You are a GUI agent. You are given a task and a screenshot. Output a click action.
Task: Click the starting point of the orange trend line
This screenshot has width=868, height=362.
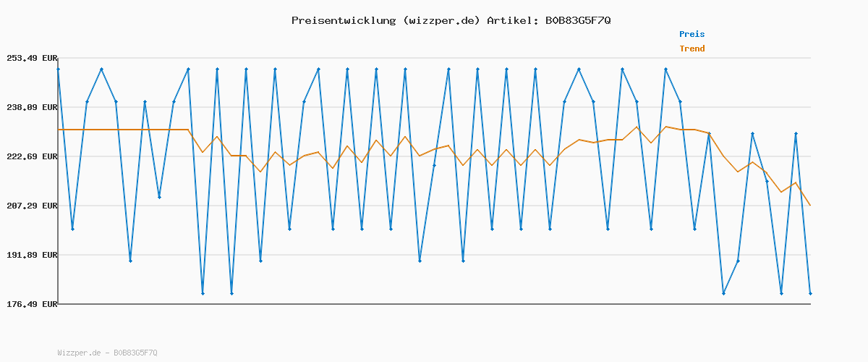pos(59,130)
